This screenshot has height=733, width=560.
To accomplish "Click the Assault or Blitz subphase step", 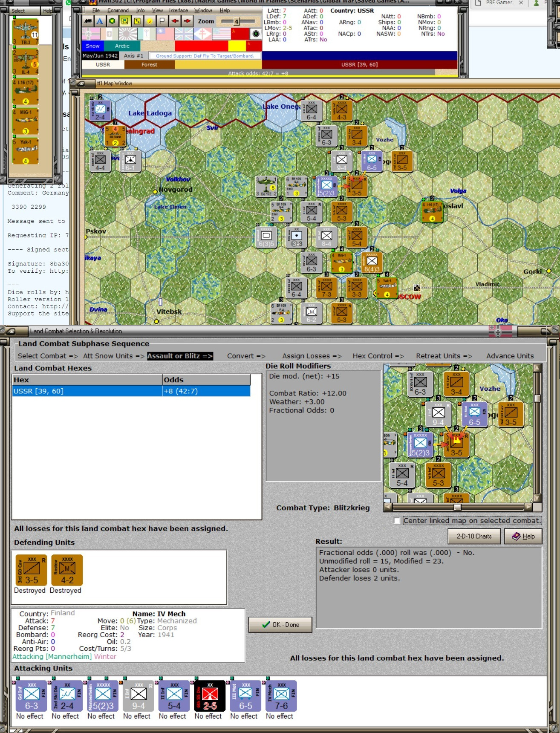I will (x=180, y=356).
